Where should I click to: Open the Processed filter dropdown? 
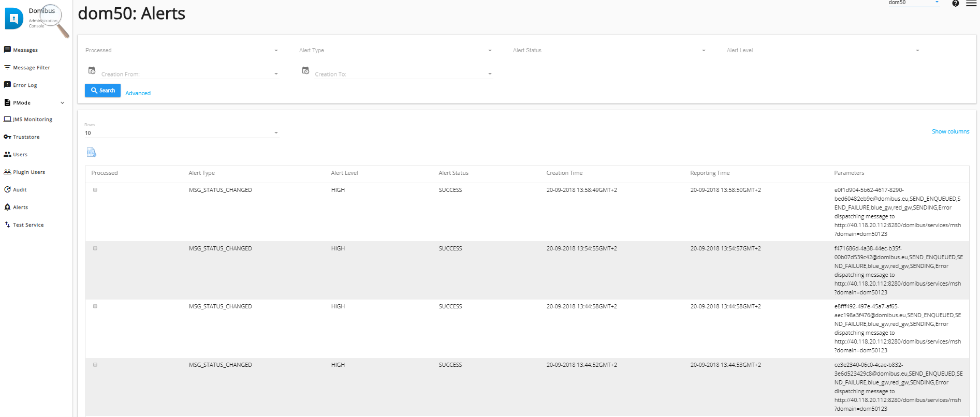tap(182, 50)
